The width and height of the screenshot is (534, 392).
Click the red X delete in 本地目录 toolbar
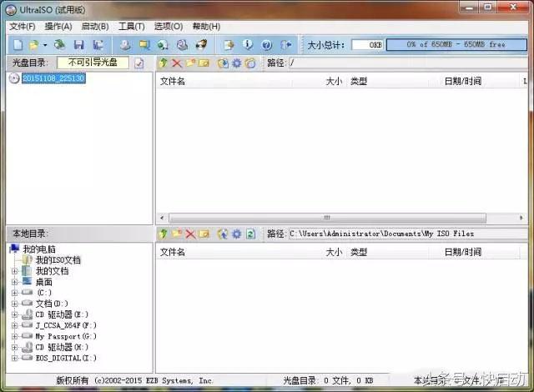[x=190, y=234]
